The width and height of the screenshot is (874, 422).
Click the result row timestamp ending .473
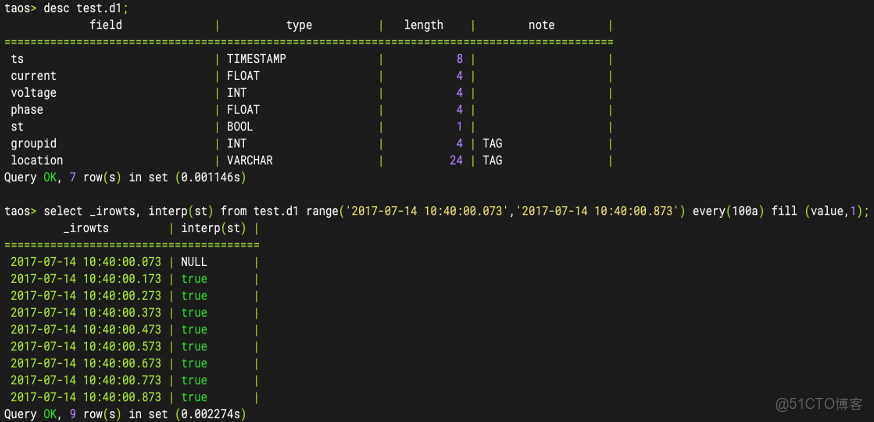(86, 330)
